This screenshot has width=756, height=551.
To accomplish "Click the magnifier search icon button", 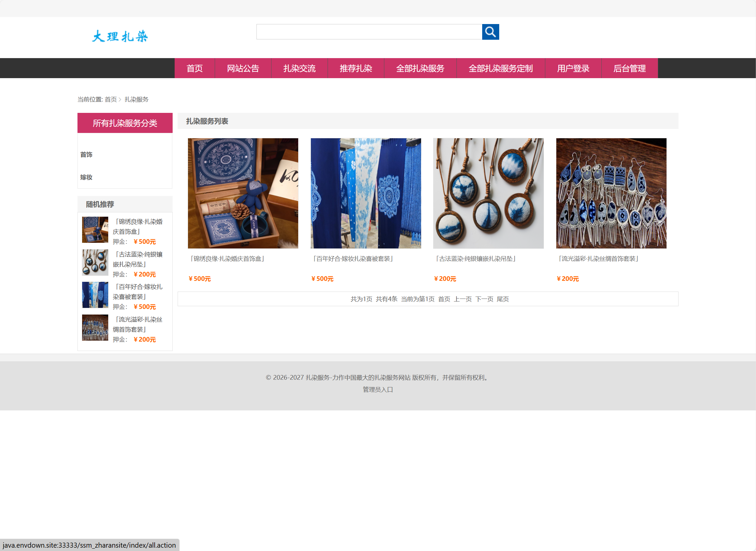I will (x=490, y=32).
